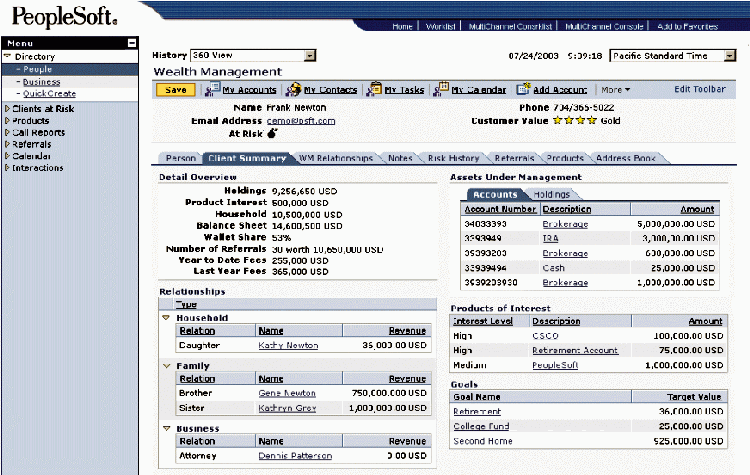Sort accounts by Account Number header

point(500,209)
